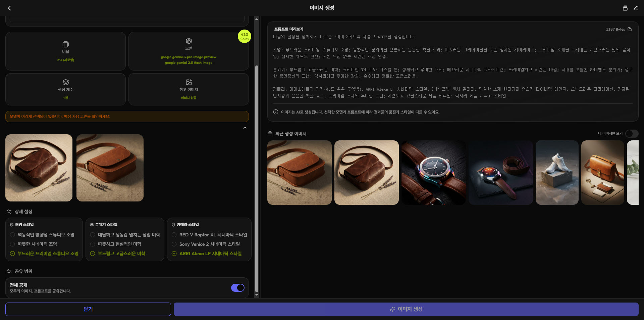The height and width of the screenshot is (320, 644).
Task: Collapse the section with the chevron-up arrow
Action: click(x=245, y=128)
